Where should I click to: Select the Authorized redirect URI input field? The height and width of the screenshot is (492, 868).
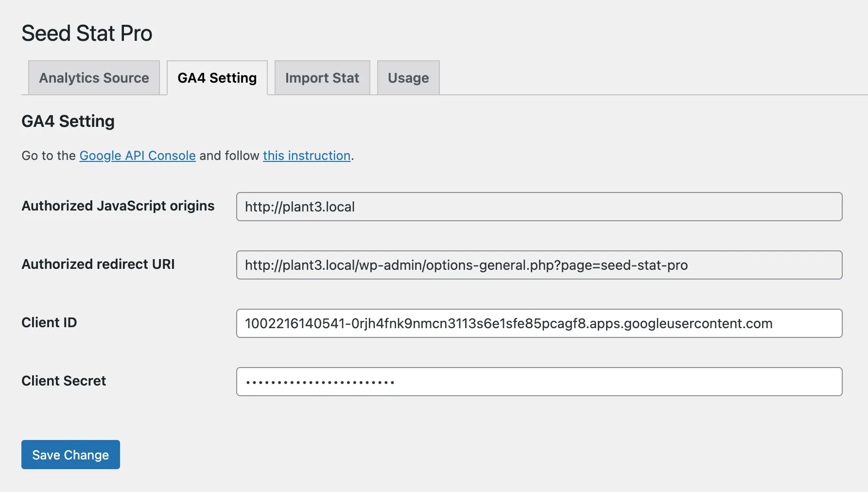click(539, 265)
